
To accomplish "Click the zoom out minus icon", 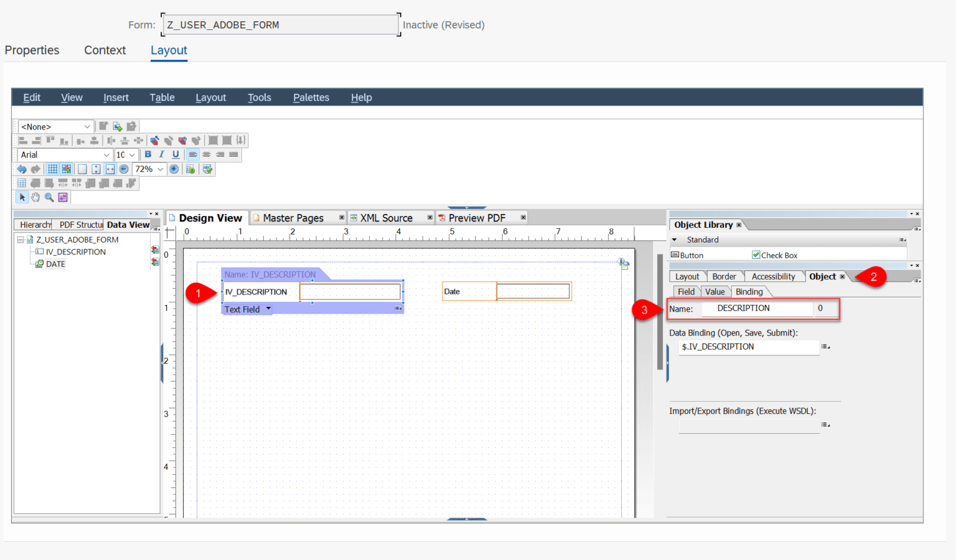I will pyautogui.click(x=123, y=169).
